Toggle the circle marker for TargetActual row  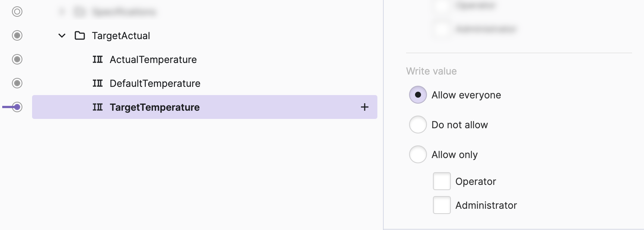[17, 36]
